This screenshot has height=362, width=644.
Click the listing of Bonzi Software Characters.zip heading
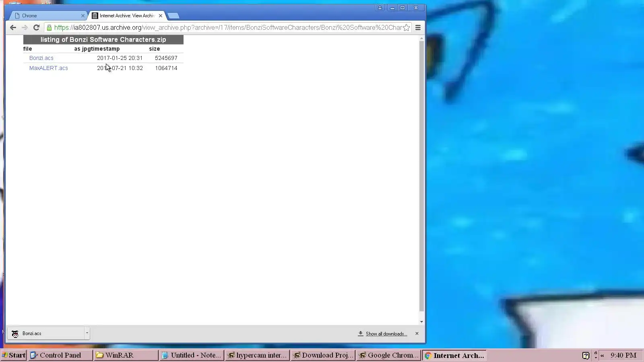[103, 39]
